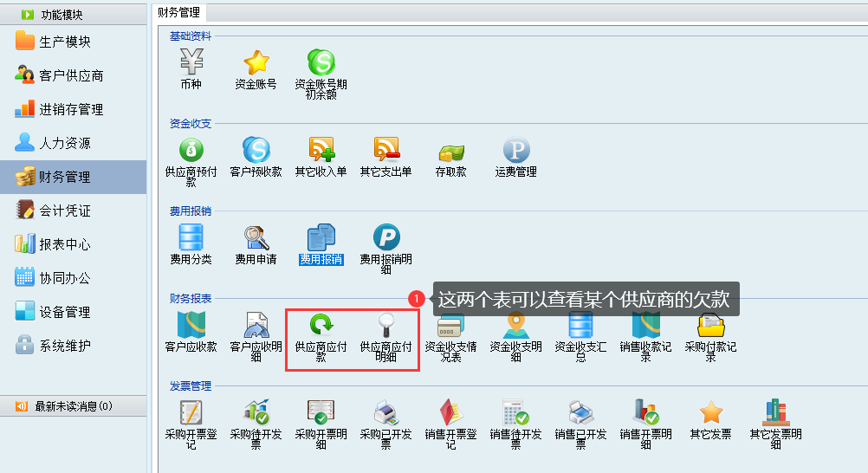This screenshot has width=868, height=473.
Task: Open 供应商应付明细 report
Action: 385,326
